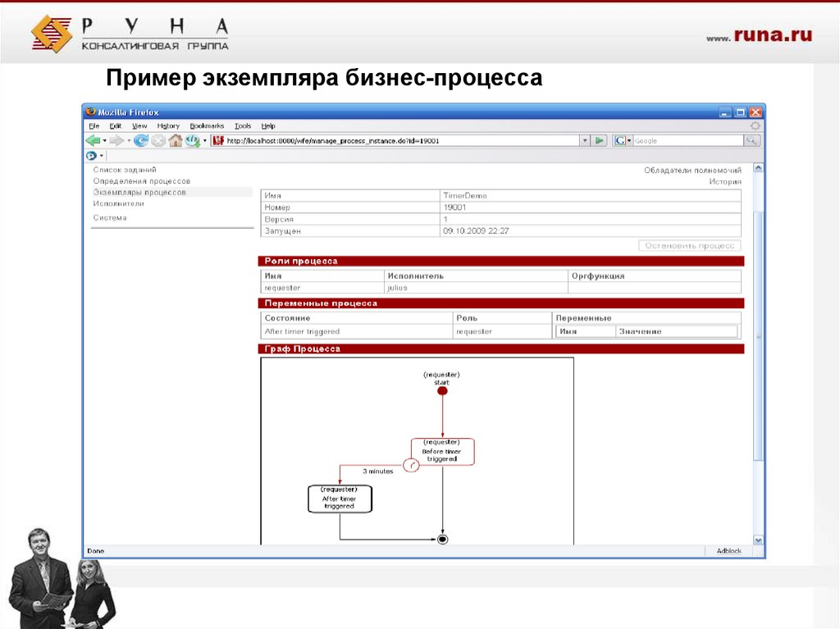Expand the Back button history dropdown
Screen dimensions: 840x629
[104, 140]
